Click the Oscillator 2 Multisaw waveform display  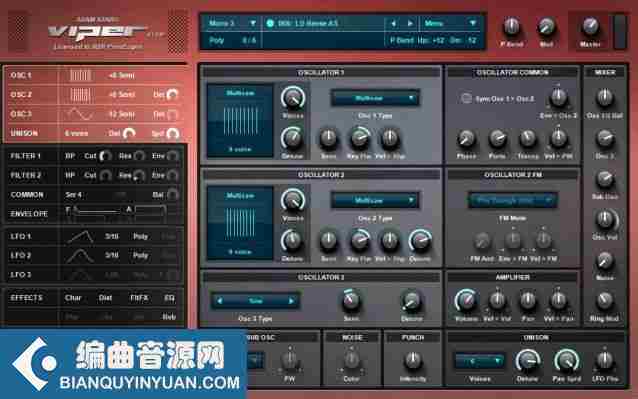240,223
